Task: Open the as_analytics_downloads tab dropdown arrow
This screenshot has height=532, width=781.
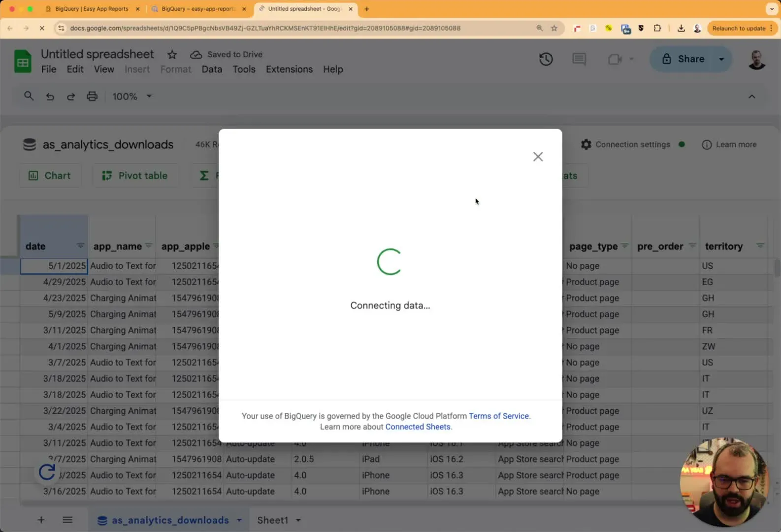Action: 239,520
